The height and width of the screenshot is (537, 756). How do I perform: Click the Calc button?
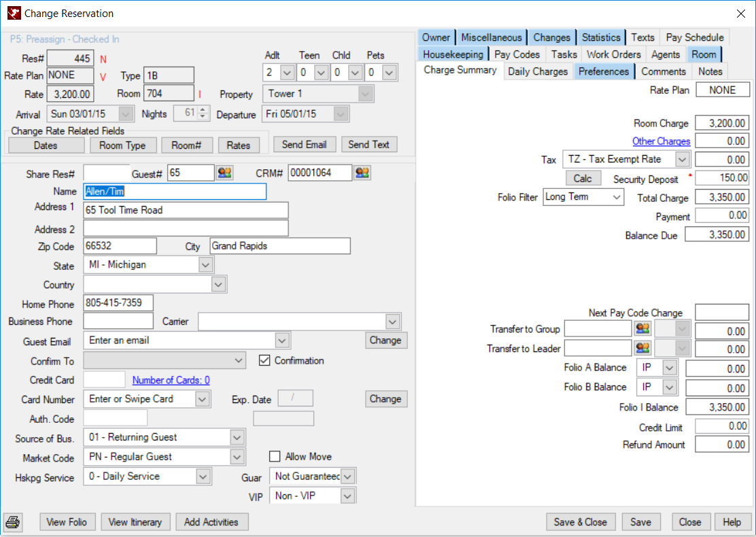coord(583,178)
